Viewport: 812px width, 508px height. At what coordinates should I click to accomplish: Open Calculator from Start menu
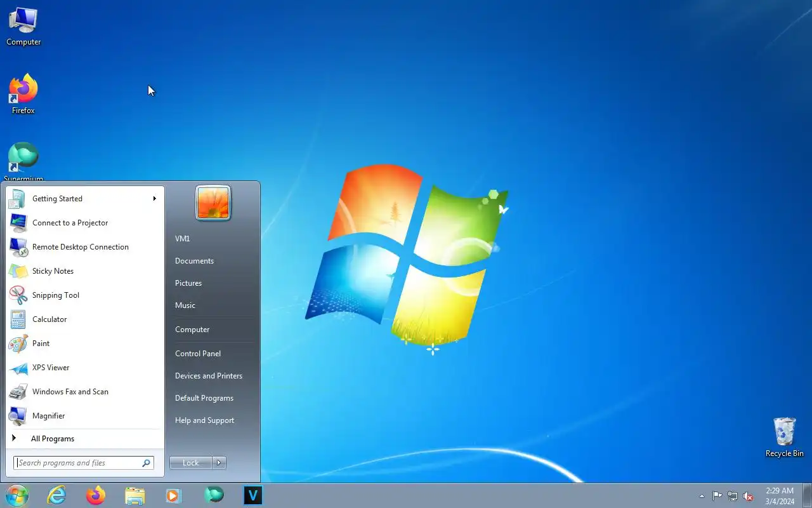pos(85,319)
